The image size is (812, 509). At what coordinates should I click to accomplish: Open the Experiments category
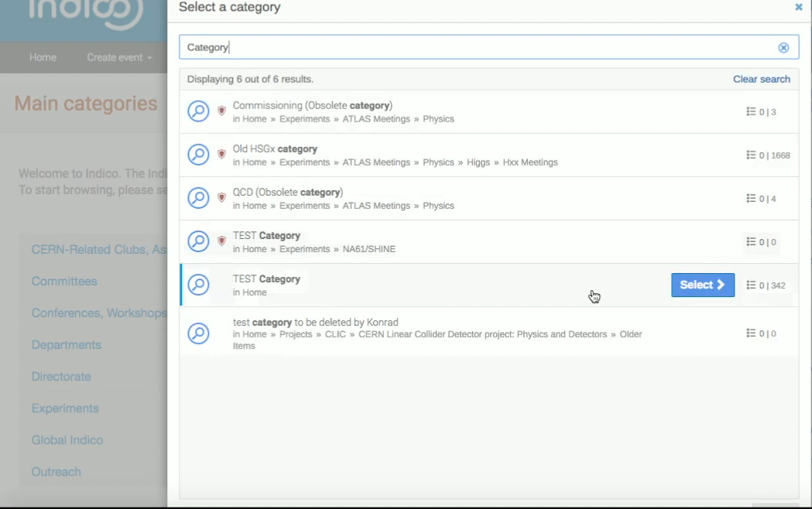click(65, 408)
